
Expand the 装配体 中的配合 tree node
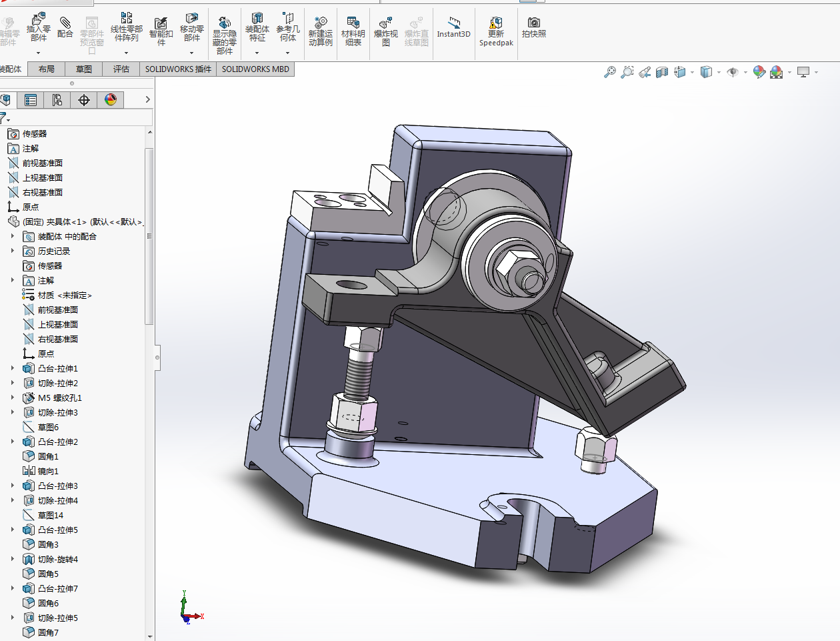click(x=12, y=236)
